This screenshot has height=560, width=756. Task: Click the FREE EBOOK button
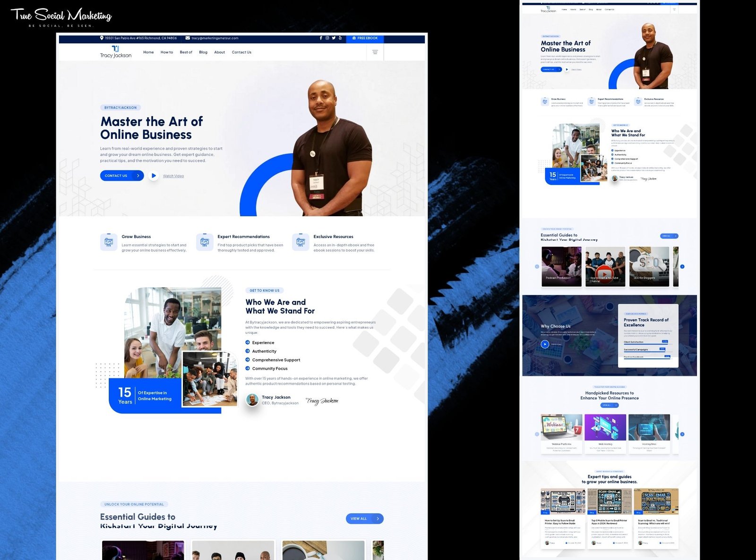(365, 38)
